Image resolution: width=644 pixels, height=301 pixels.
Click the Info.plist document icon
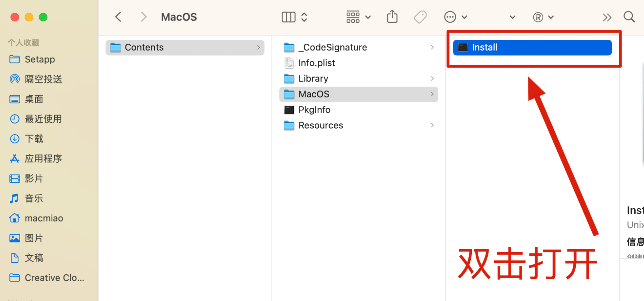coord(289,63)
